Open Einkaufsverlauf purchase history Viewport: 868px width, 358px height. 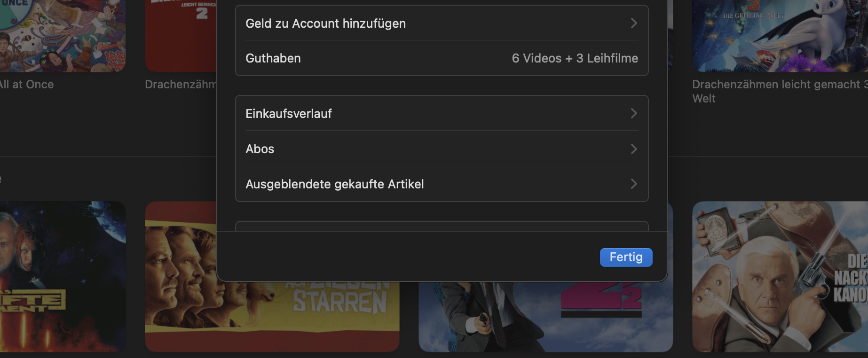(289, 114)
